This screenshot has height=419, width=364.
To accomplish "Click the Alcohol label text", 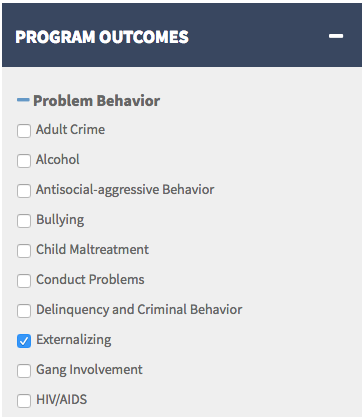I will pyautogui.click(x=58, y=159).
